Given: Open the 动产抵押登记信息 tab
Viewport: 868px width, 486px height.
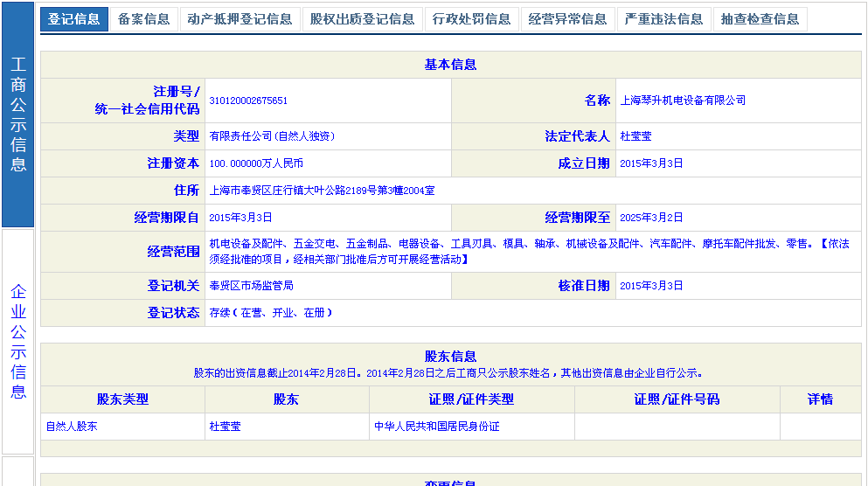Looking at the screenshot, I should (x=240, y=19).
